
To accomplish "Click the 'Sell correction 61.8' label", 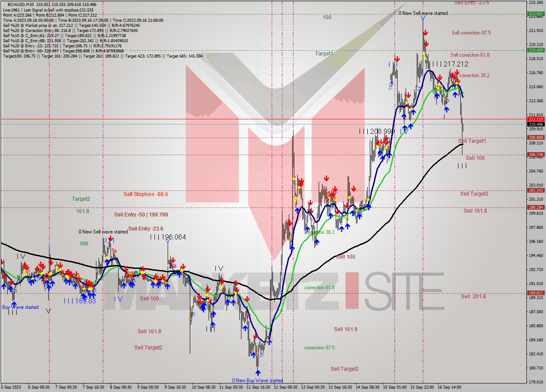I will [470, 55].
